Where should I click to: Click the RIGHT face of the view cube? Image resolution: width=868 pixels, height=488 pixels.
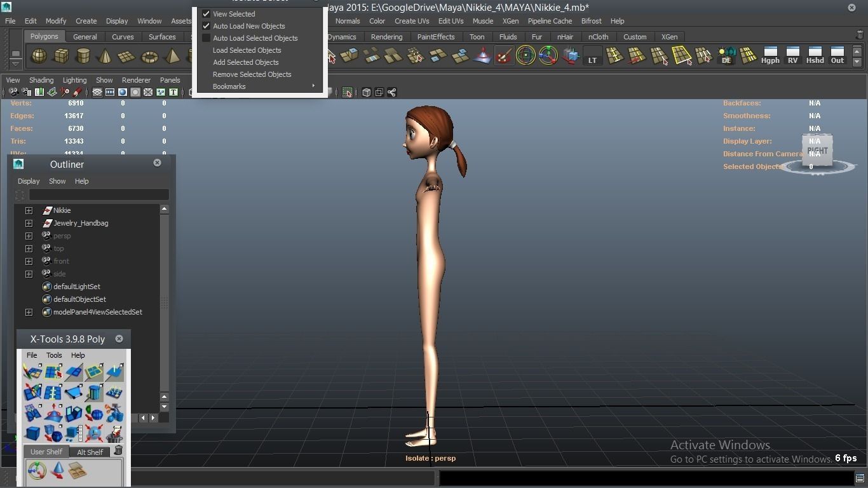(x=817, y=151)
